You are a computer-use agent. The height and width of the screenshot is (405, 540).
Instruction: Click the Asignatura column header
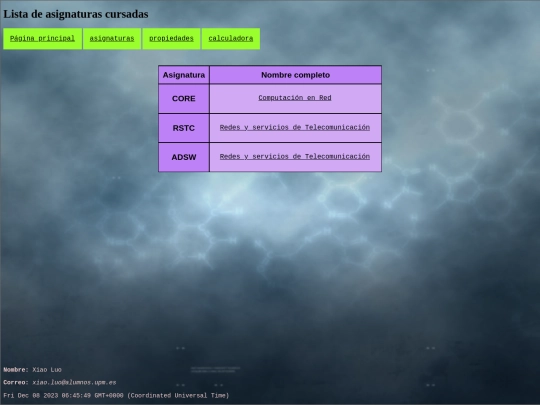click(x=184, y=75)
